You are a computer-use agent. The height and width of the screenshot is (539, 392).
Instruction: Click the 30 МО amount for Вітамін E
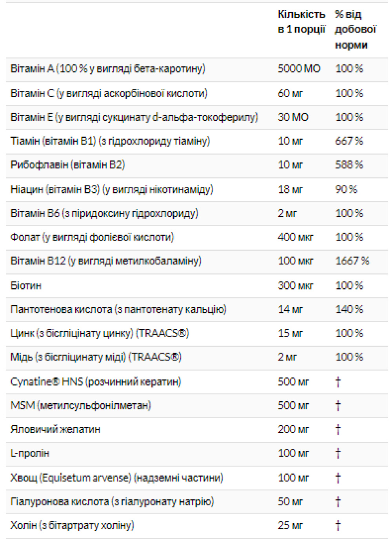tap(293, 117)
